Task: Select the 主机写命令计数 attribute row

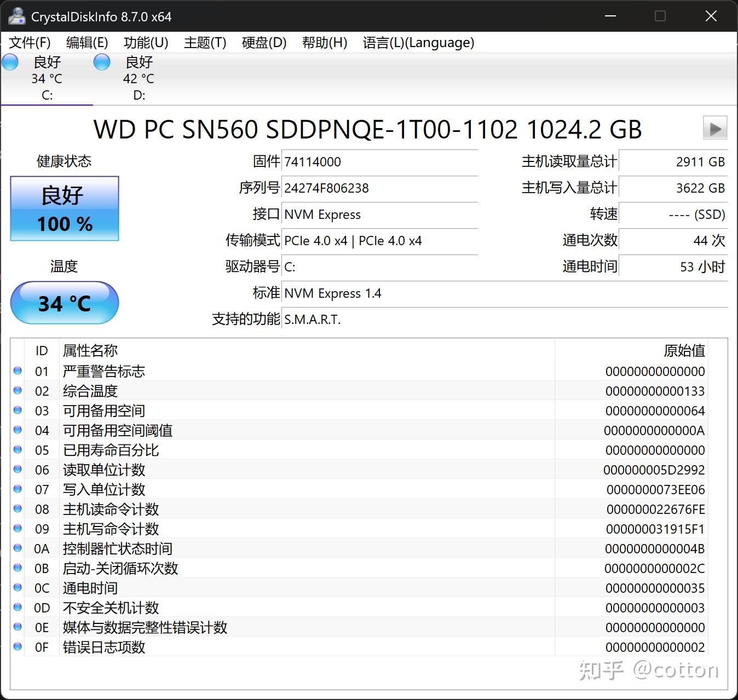Action: (359, 529)
